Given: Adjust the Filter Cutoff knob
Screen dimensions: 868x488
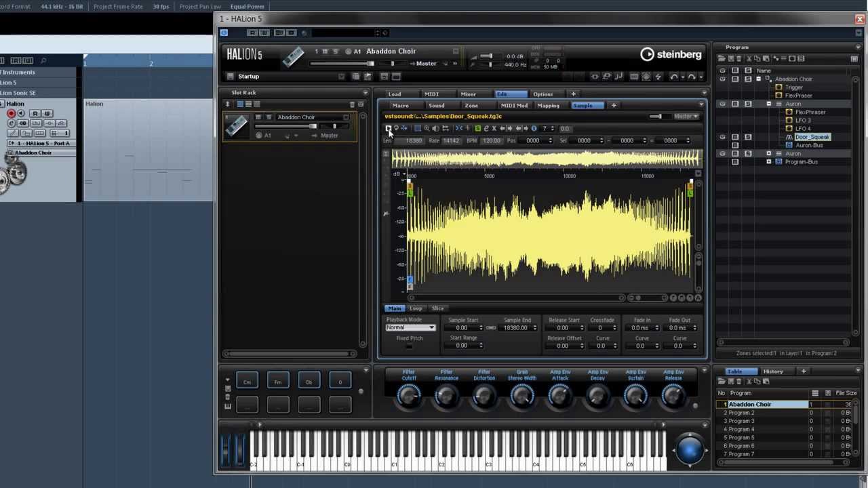Looking at the screenshot, I should 409,395.
